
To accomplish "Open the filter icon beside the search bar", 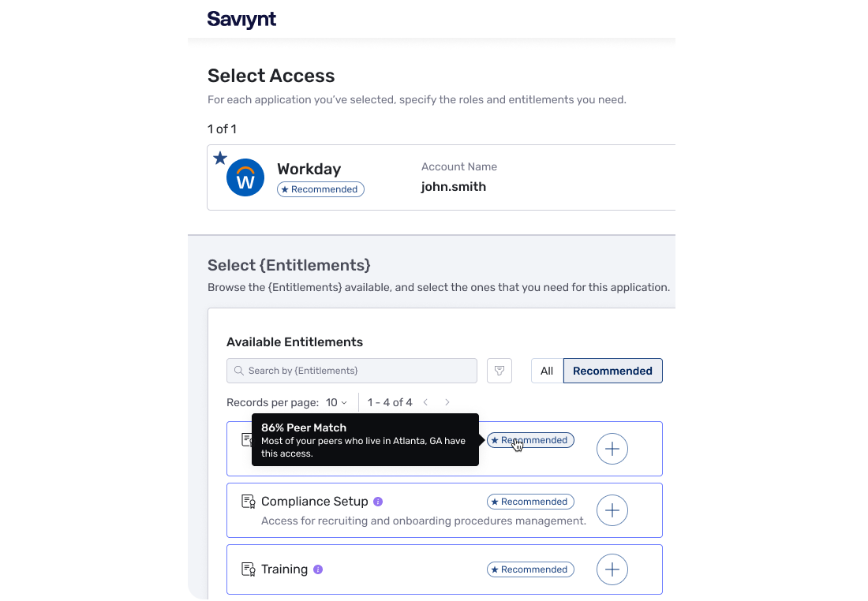I will click(499, 371).
